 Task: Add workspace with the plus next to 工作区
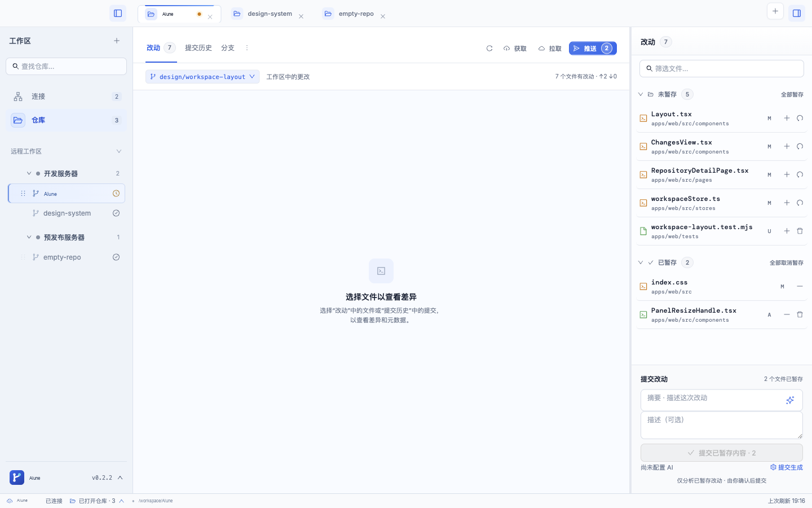[117, 41]
